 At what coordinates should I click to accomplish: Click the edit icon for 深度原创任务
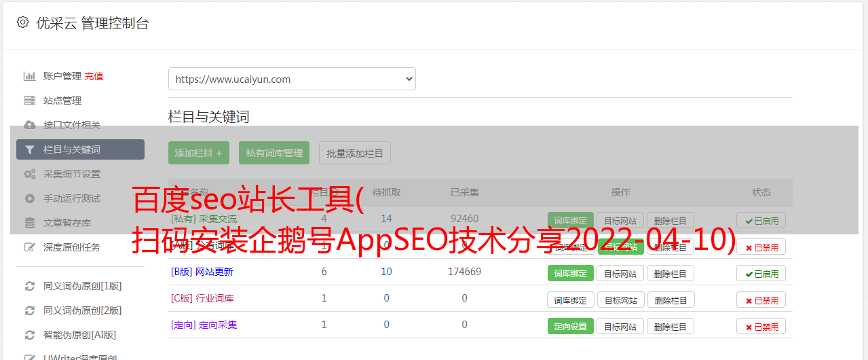pos(29,247)
